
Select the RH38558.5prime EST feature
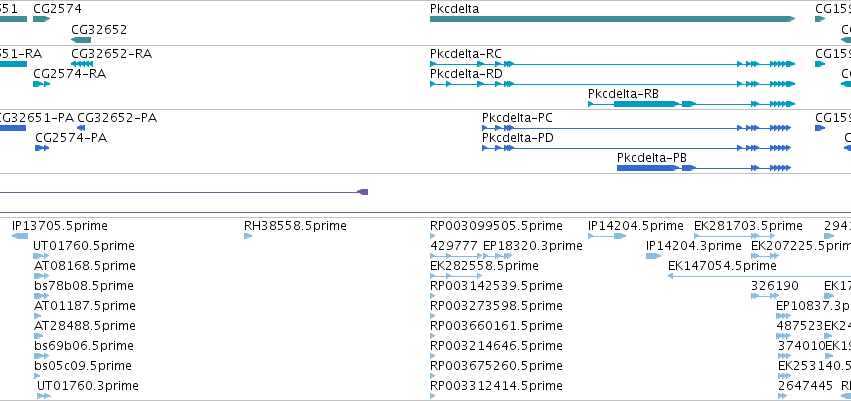pos(248,236)
